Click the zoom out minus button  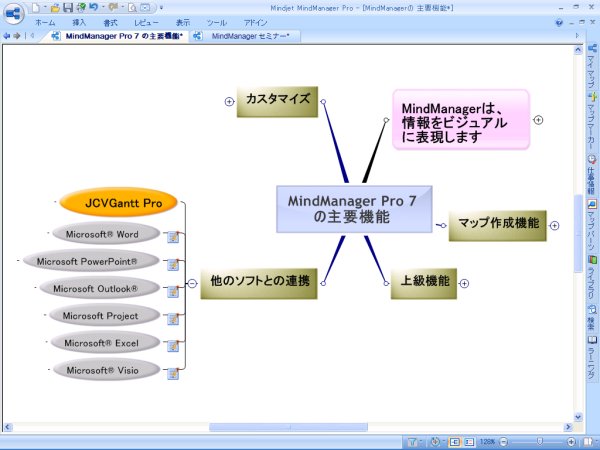pos(503,442)
